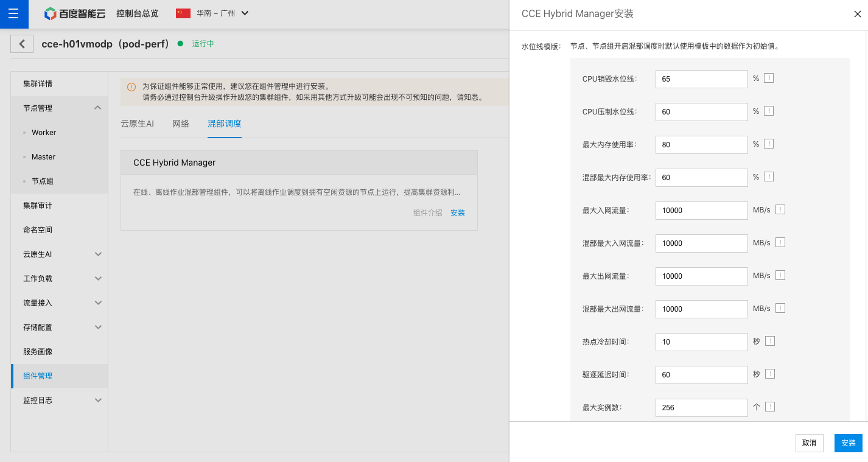Click the 最大入网流量 input field
This screenshot has width=868, height=462.
[702, 210]
